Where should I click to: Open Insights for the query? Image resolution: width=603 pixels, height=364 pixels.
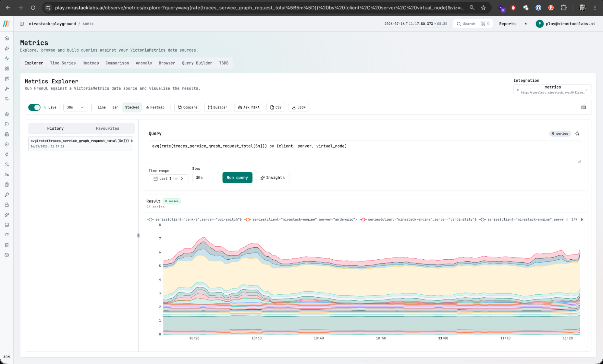272,178
